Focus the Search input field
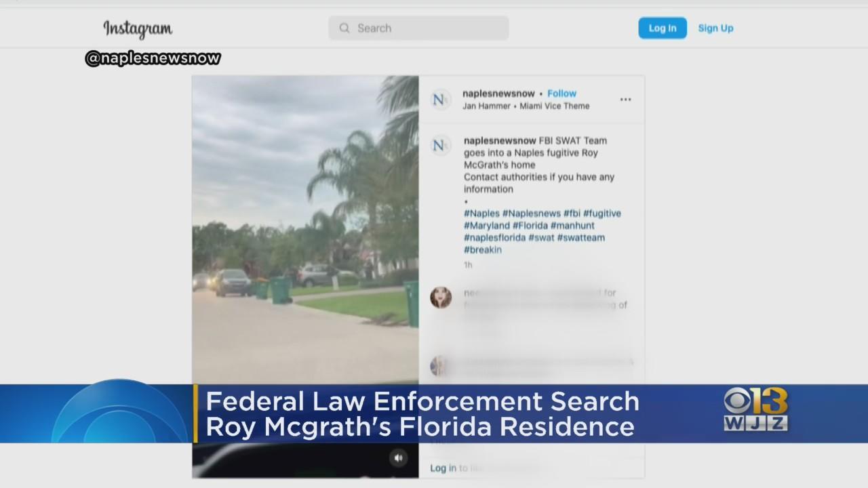 [x=427, y=28]
